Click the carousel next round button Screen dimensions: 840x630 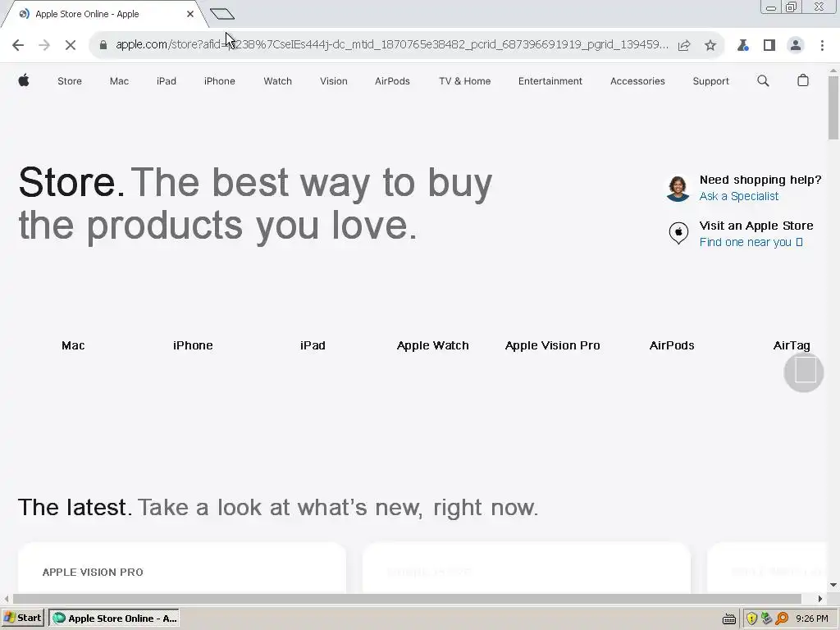click(804, 372)
